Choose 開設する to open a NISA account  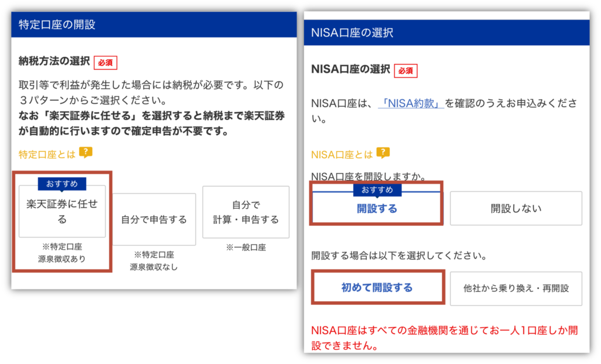coord(377,209)
